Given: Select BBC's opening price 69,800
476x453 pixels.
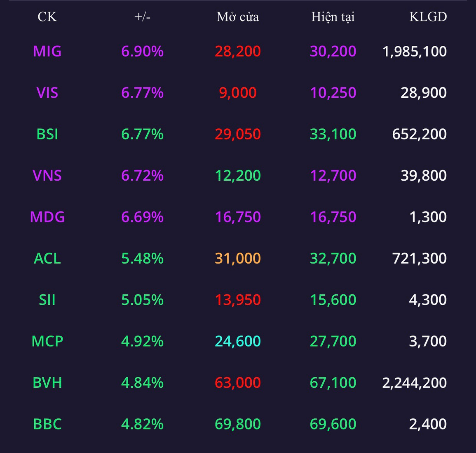Looking at the screenshot, I should [x=238, y=424].
